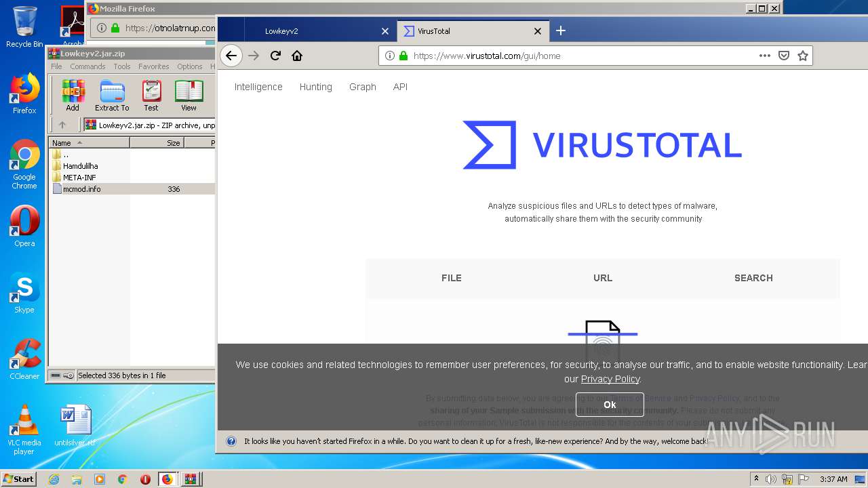Click the Hunting link
This screenshot has height=488, width=868.
(316, 87)
